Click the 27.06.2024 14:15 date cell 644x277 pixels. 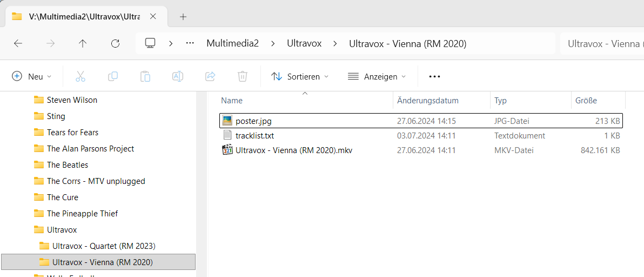pos(426,121)
